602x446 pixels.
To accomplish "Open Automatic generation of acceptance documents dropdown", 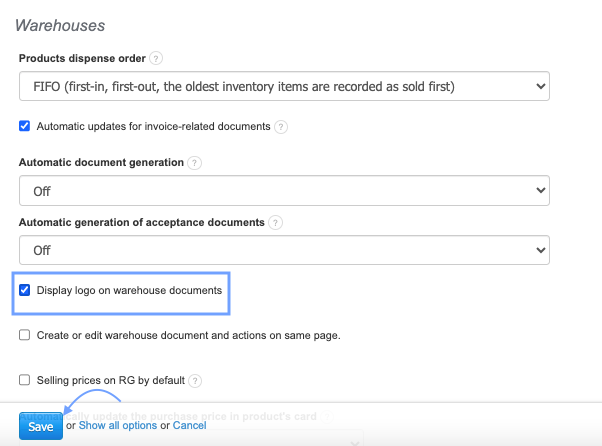I will [x=284, y=250].
